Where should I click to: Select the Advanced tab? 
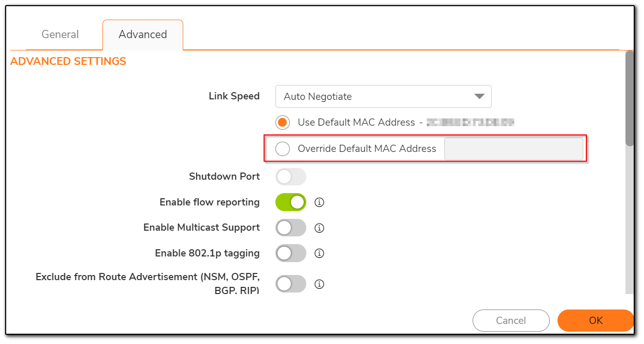tap(143, 35)
